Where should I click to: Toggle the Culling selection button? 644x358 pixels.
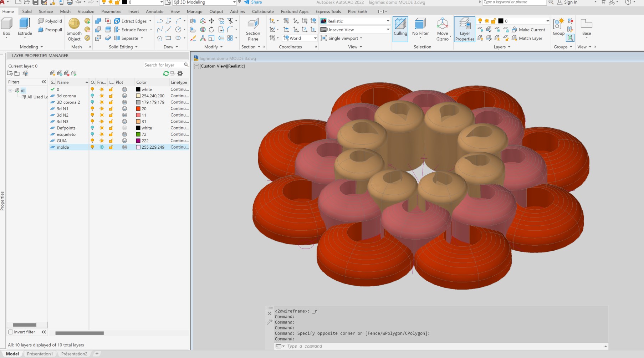pyautogui.click(x=400, y=25)
